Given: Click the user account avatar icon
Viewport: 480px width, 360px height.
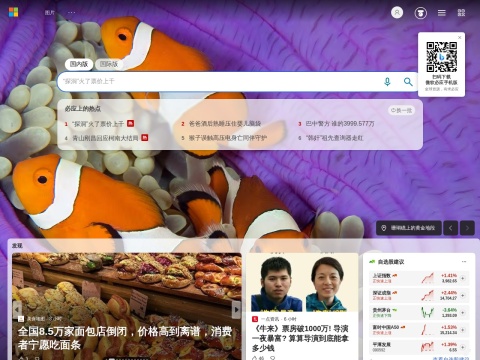Looking at the screenshot, I should point(397,13).
